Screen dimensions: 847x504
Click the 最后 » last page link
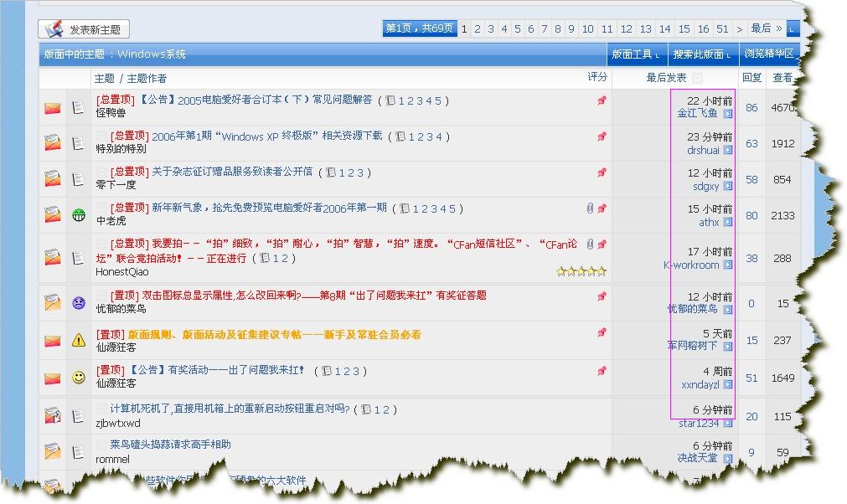[766, 28]
